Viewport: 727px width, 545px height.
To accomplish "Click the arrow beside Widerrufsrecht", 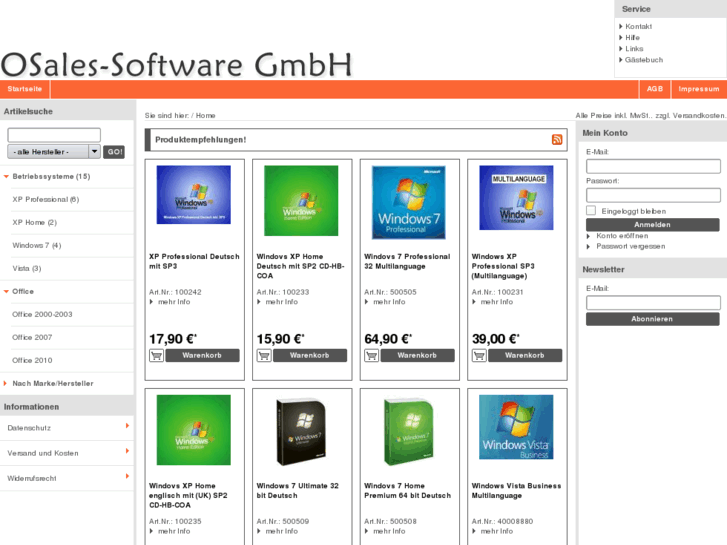I will pos(127,476).
